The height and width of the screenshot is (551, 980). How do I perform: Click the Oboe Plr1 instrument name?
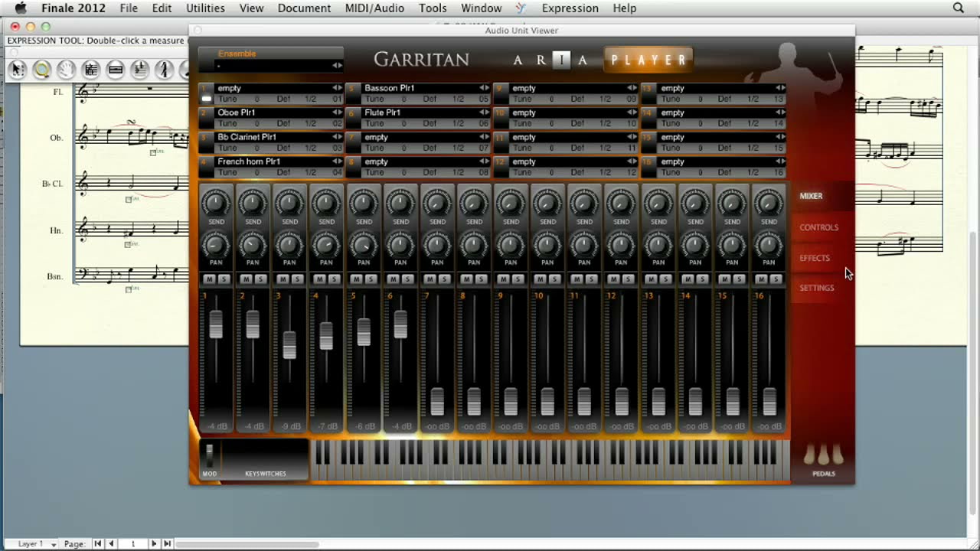click(x=237, y=112)
